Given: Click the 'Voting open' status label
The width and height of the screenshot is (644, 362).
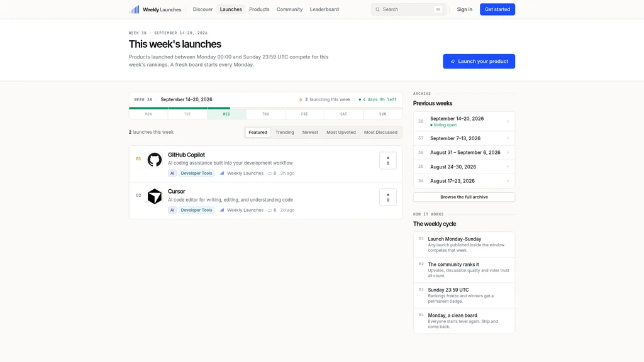Looking at the screenshot, I should pyautogui.click(x=443, y=125).
